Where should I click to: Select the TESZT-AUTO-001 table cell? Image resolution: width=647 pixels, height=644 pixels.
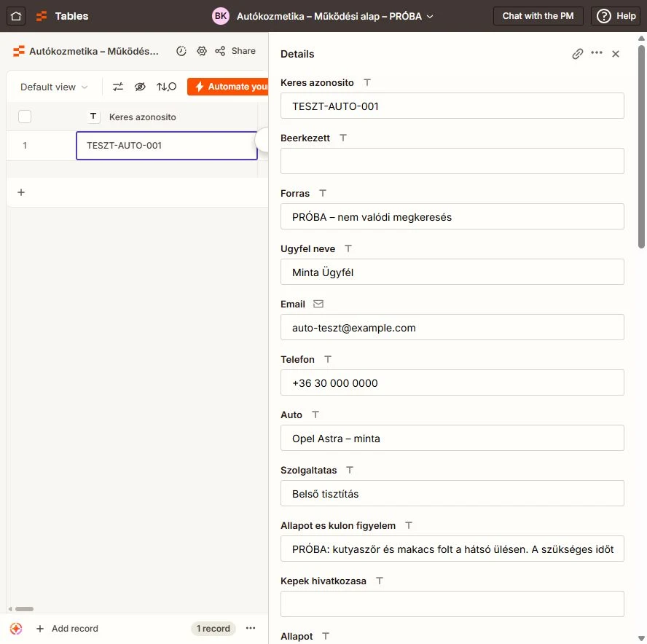tap(167, 146)
